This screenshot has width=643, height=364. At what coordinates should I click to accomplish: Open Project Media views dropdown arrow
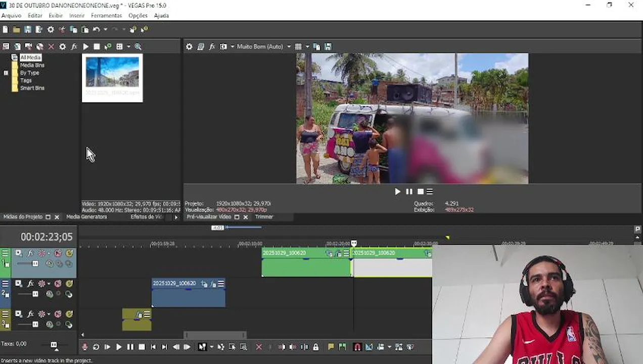[x=128, y=47]
